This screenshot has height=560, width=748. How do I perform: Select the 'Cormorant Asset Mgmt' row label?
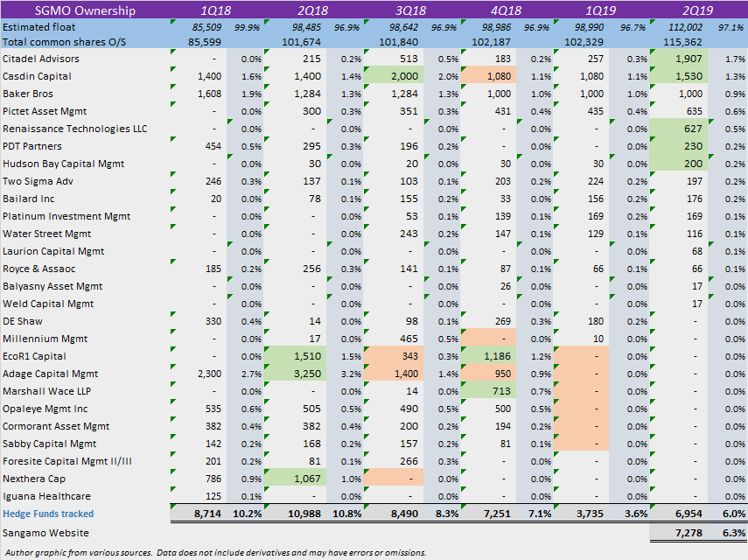point(56,426)
